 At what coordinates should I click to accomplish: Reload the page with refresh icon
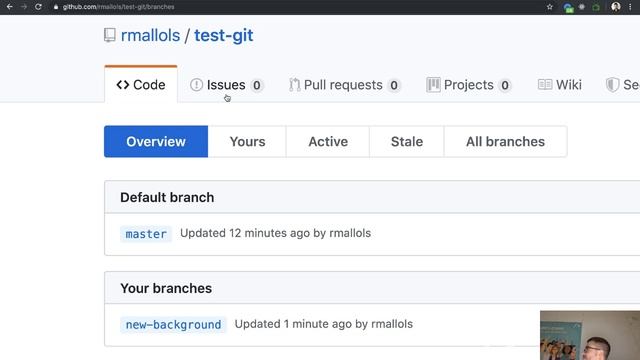coord(38,7)
